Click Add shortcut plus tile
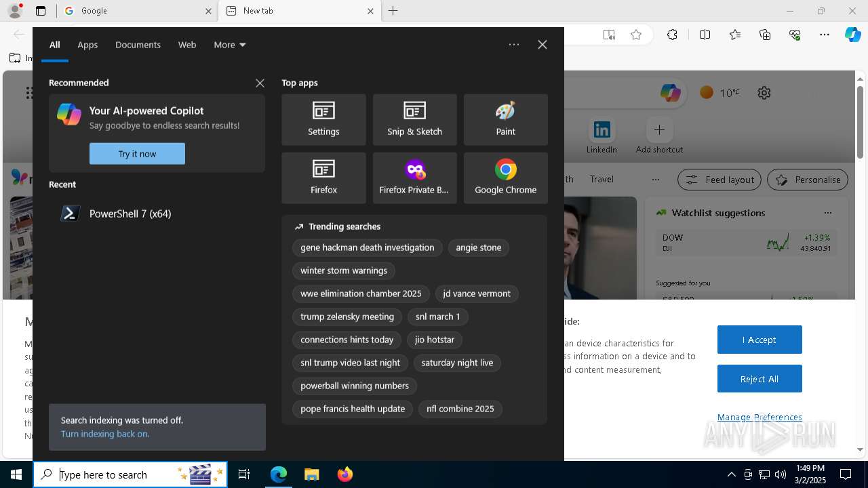This screenshot has height=488, width=868. [x=659, y=136]
